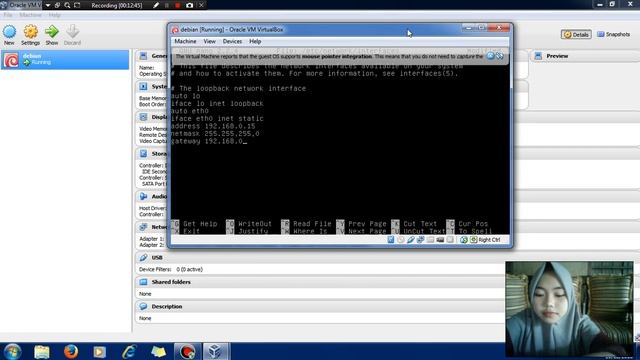Click the don't-show-again icon on notification bar
This screenshot has width=640, height=360.
click(500, 56)
